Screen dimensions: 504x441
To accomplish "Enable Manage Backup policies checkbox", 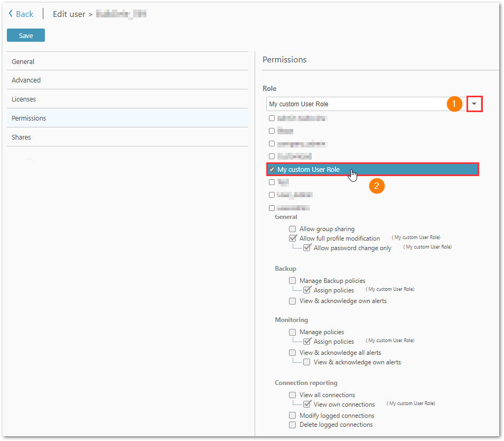I will [x=292, y=281].
